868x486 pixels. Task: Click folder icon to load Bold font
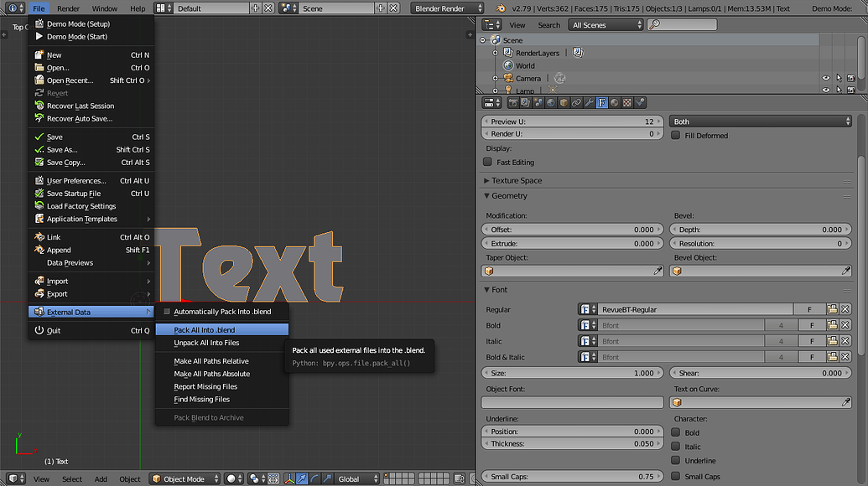click(832, 325)
